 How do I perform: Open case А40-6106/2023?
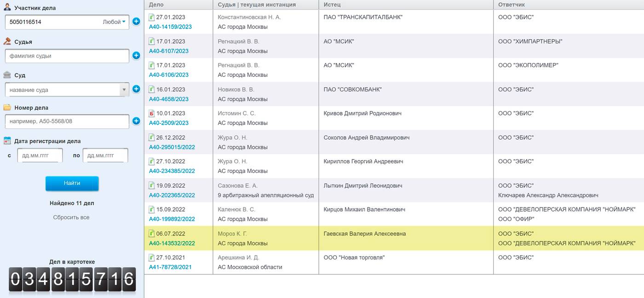click(169, 74)
